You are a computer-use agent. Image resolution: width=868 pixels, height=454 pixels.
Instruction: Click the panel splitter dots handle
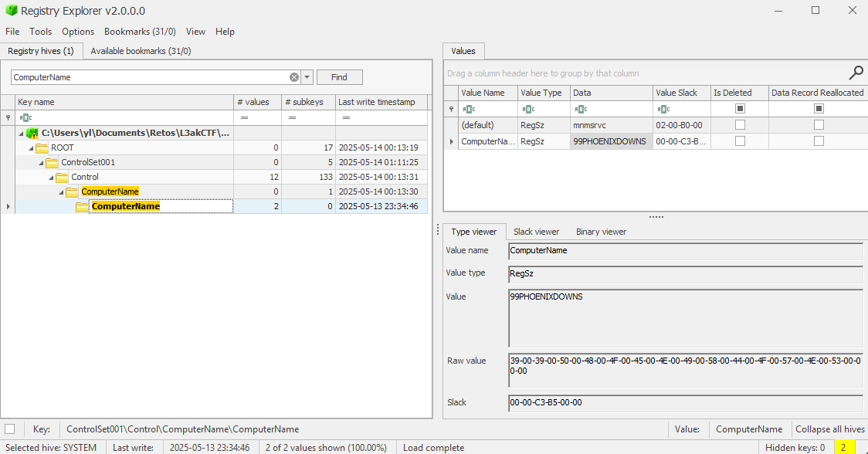[x=656, y=217]
